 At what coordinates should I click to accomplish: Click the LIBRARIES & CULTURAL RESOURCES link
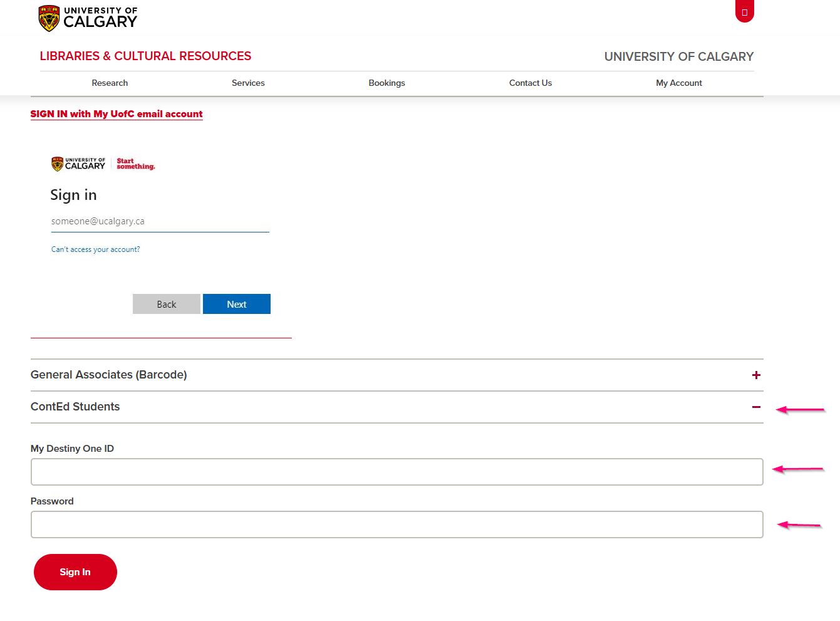tap(145, 56)
